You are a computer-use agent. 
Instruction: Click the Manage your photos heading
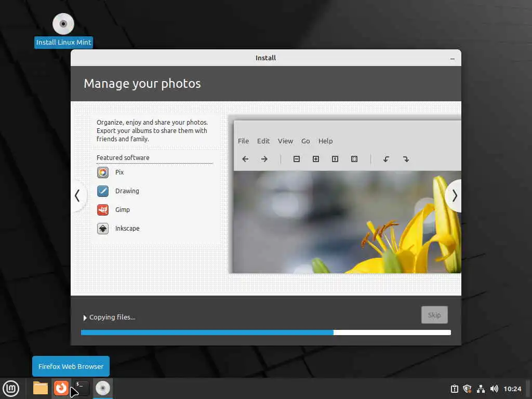tap(142, 84)
